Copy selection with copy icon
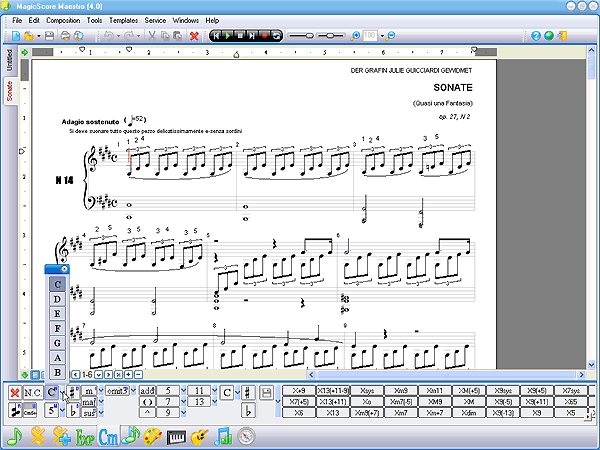This screenshot has height=450, width=600. 165,36
